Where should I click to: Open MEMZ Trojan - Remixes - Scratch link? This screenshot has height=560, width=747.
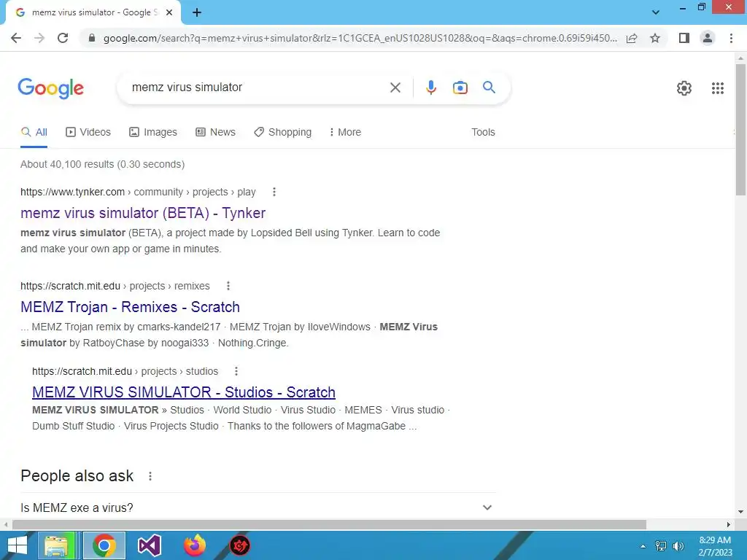(130, 307)
